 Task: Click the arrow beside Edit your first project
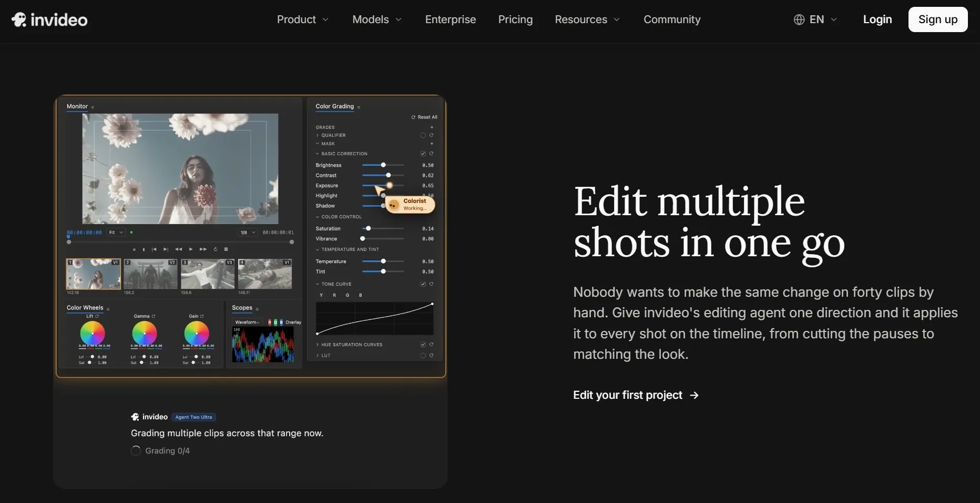(x=695, y=395)
